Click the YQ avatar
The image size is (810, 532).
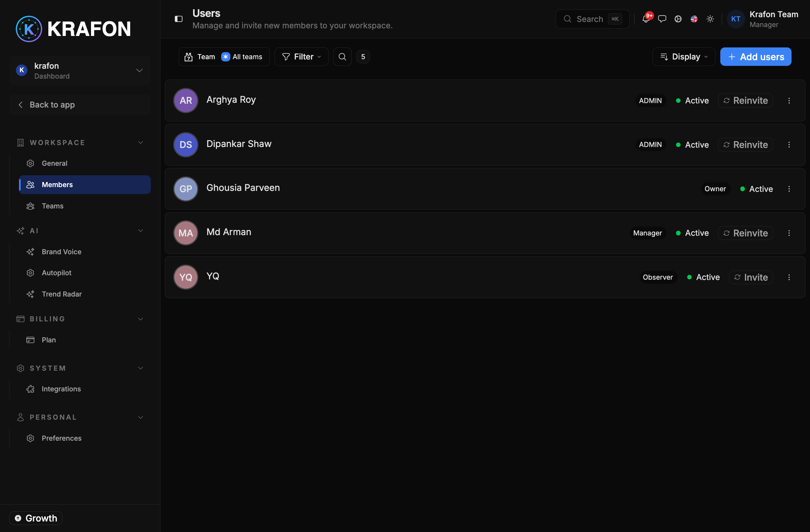[186, 277]
